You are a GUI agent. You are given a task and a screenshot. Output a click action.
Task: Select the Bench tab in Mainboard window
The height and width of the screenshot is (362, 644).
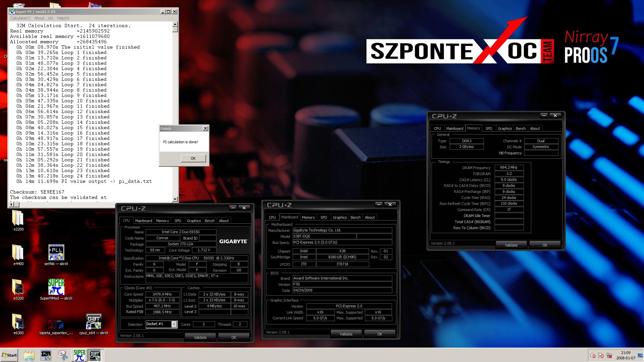(x=355, y=217)
